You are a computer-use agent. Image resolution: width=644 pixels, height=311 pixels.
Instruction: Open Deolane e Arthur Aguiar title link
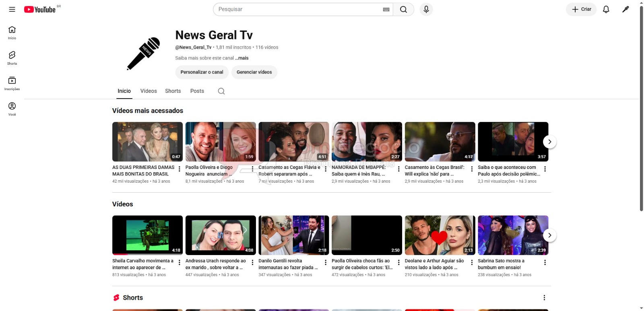tap(434, 264)
